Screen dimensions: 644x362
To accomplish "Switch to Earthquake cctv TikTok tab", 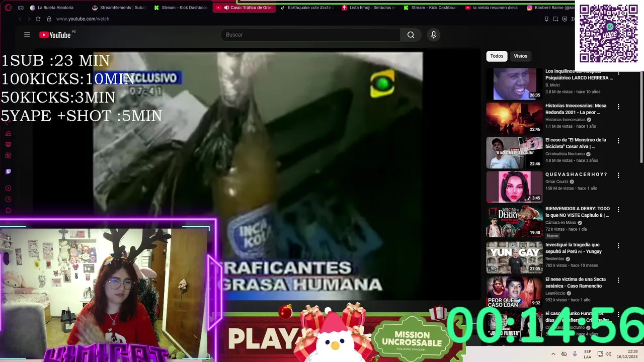I will (306, 8).
